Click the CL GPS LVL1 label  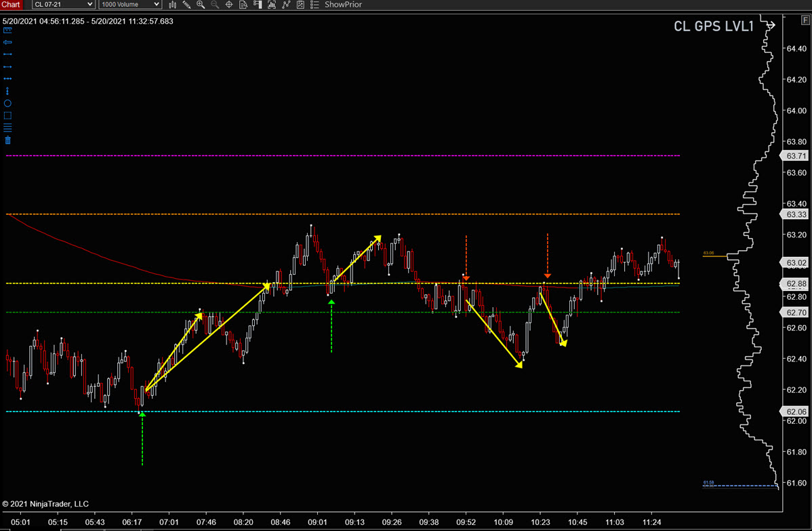pyautogui.click(x=713, y=26)
